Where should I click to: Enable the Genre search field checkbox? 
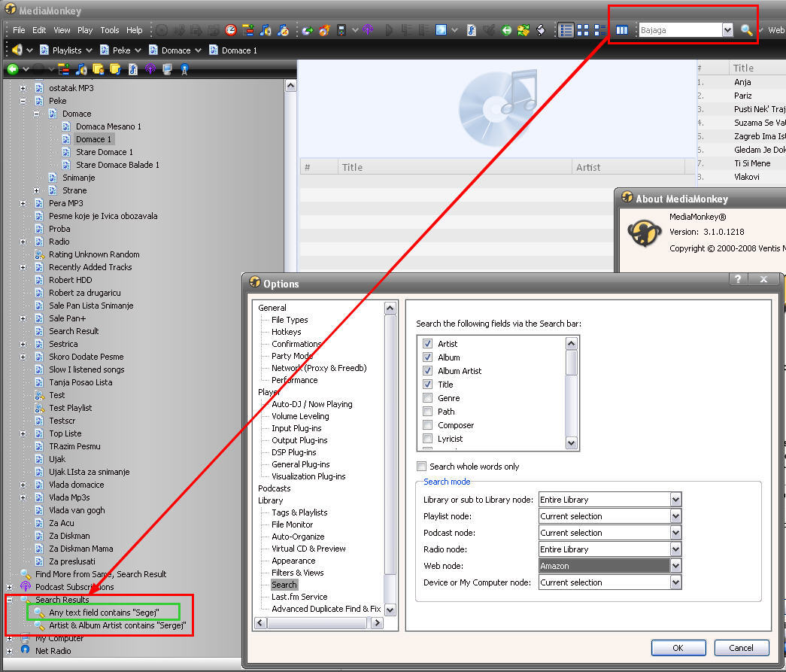[427, 398]
